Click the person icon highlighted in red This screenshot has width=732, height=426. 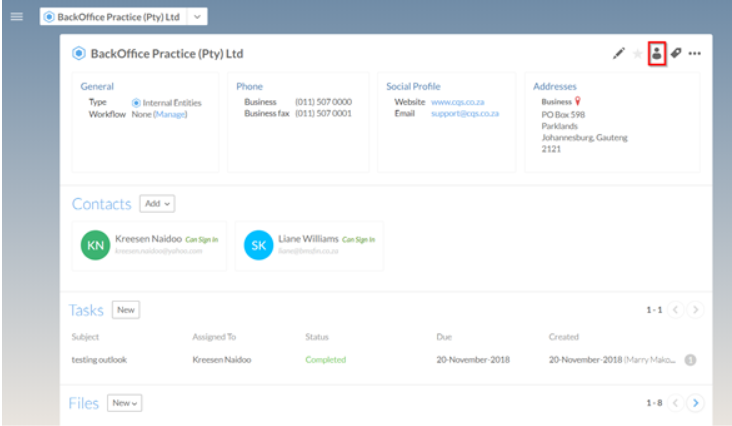click(656, 54)
